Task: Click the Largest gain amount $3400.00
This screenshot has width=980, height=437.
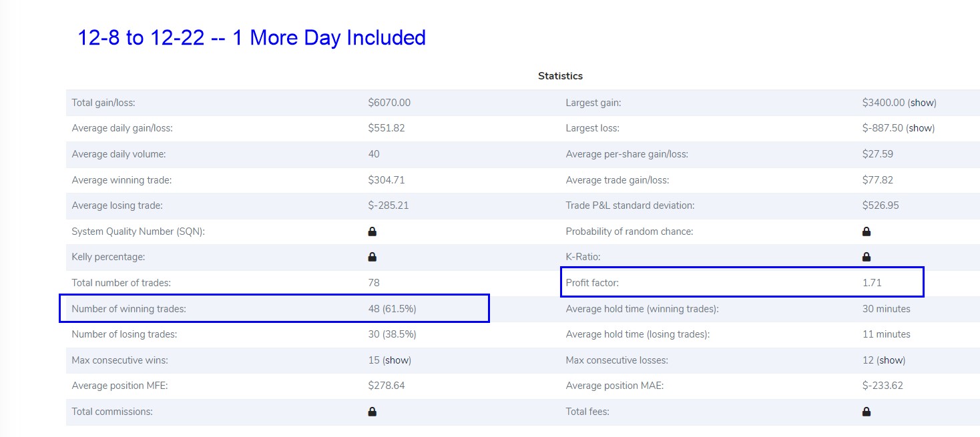Action: pyautogui.click(x=884, y=103)
